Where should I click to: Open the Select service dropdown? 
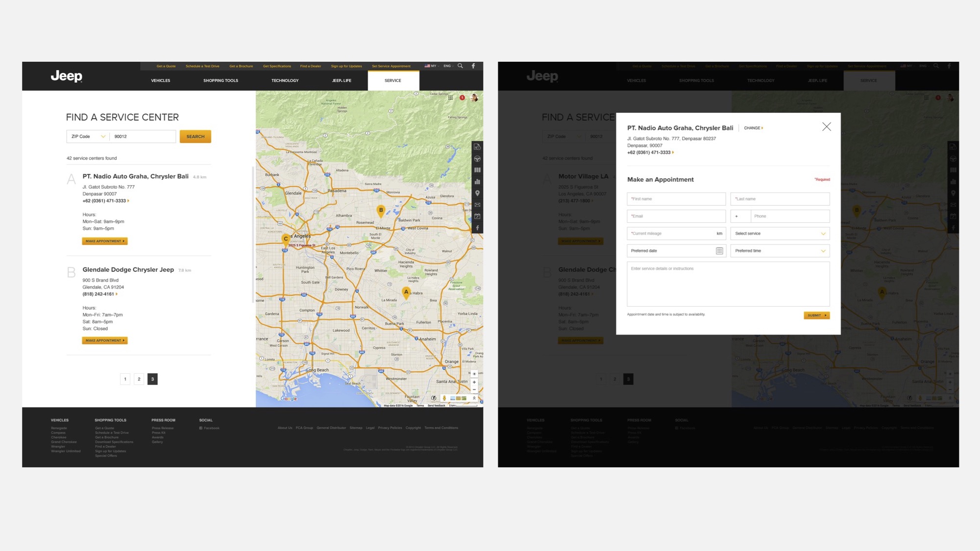[780, 234]
